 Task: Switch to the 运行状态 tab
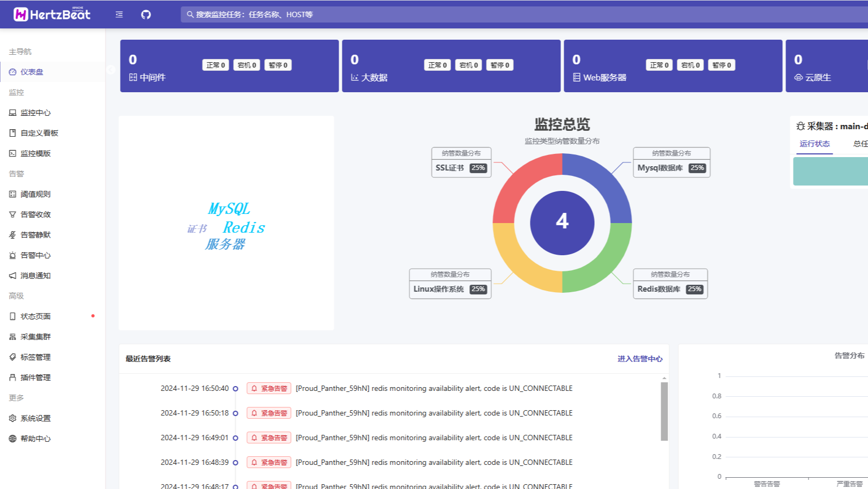coord(814,144)
